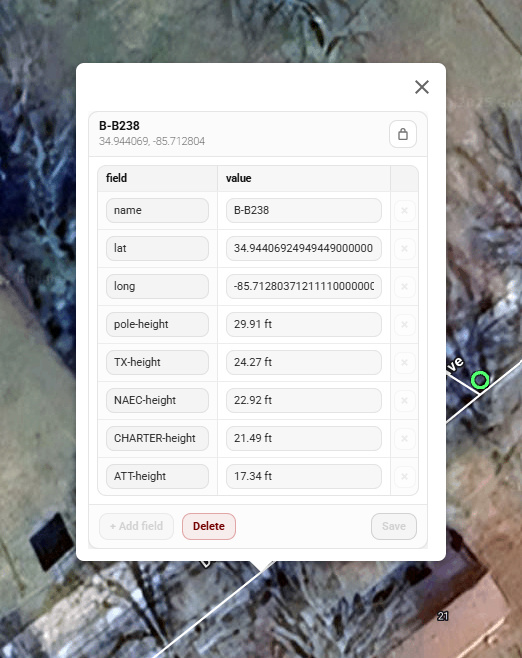The height and width of the screenshot is (658, 522).
Task: Edit the latitude value 34.944069
Action: [x=304, y=248]
